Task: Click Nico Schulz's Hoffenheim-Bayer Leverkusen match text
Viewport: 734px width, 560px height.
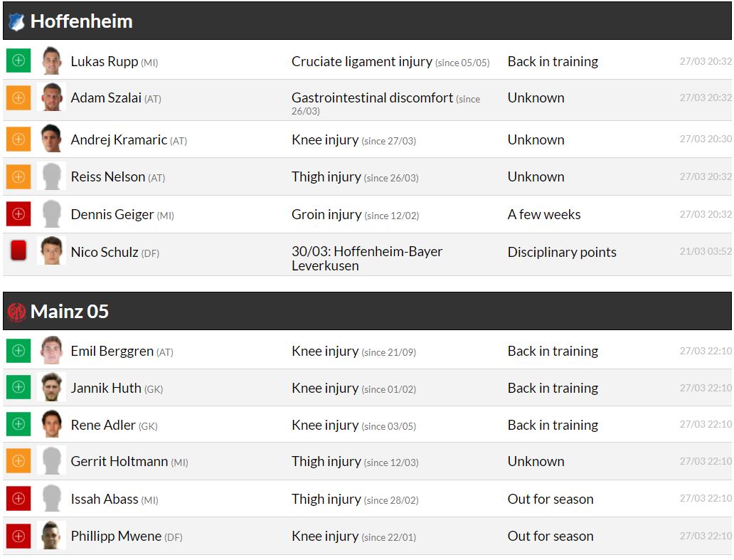Action: click(x=367, y=258)
